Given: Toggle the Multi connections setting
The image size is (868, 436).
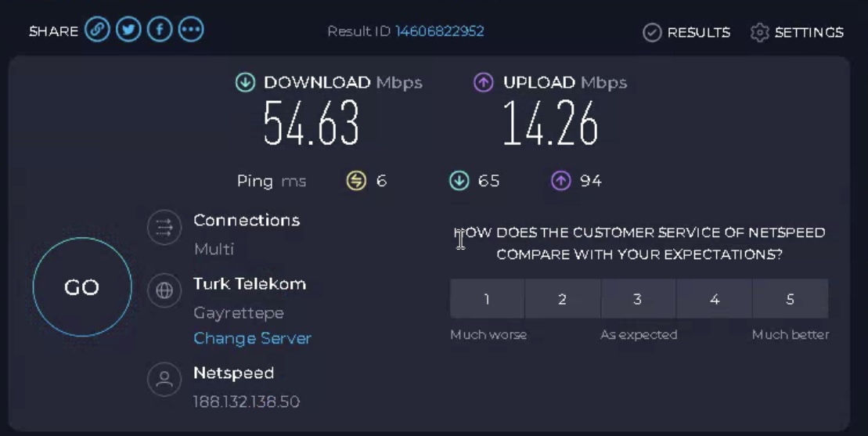Looking at the screenshot, I should point(214,249).
